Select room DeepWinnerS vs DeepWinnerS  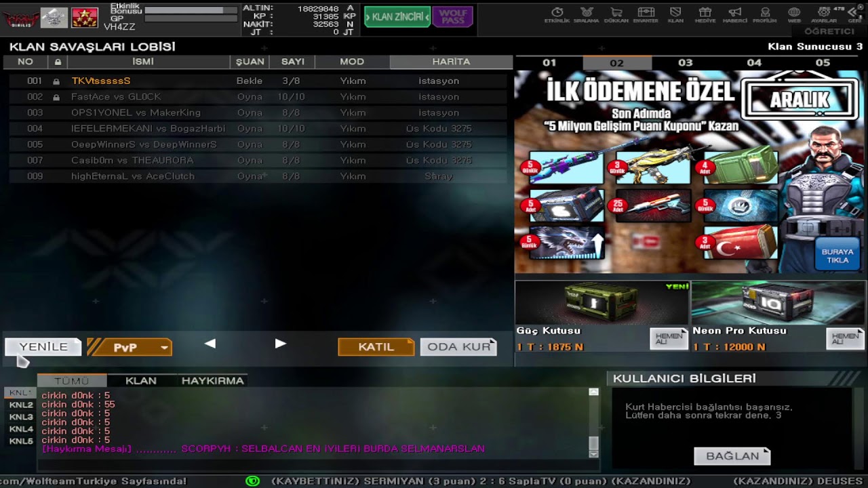point(258,144)
